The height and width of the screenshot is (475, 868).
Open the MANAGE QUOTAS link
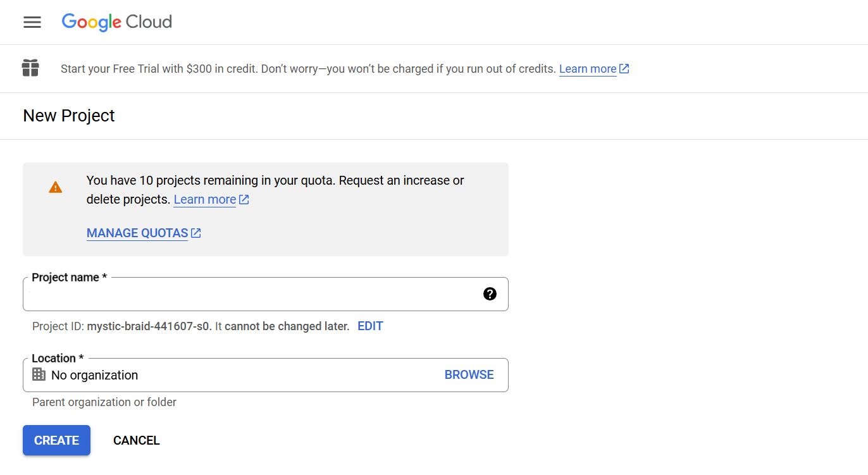(137, 233)
